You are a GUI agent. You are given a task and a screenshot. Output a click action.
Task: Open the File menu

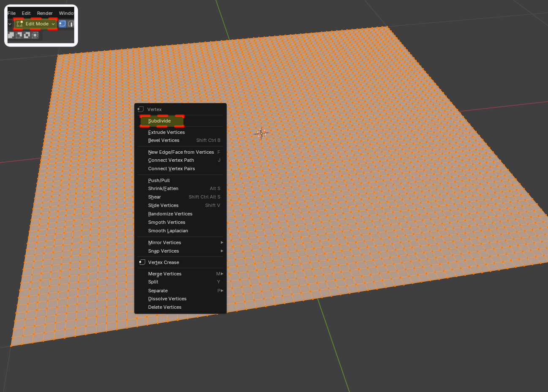pyautogui.click(x=12, y=13)
